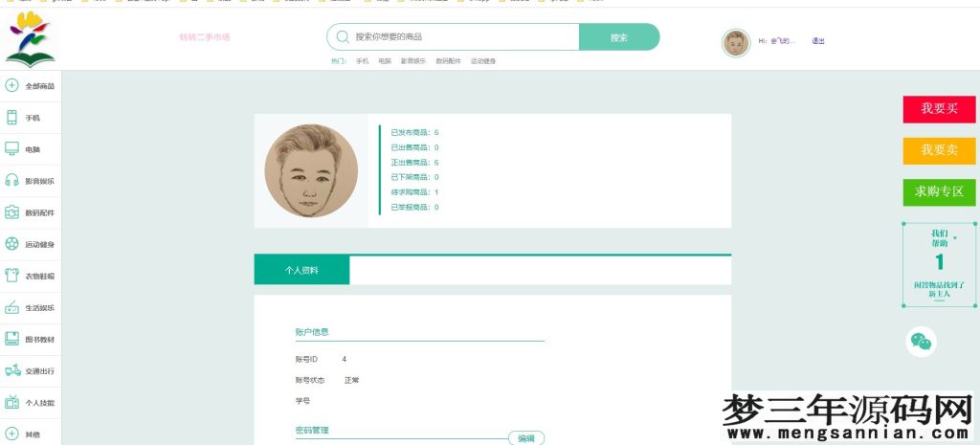The height and width of the screenshot is (445, 980).
Task: Click the 正出售商品: 6 stat
Action: click(x=414, y=163)
